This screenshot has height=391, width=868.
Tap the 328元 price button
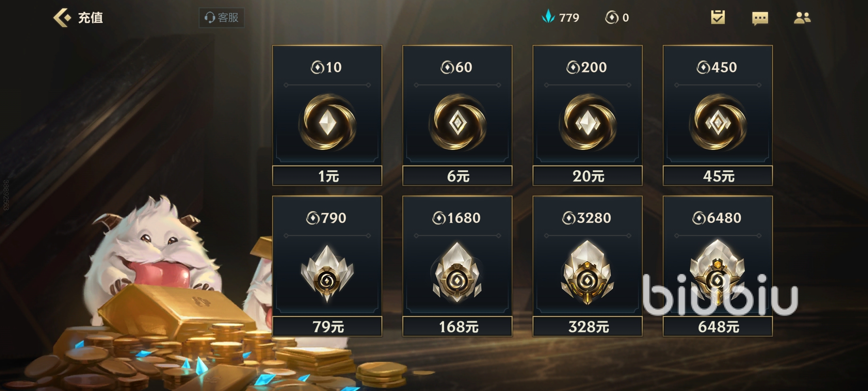[x=587, y=327]
